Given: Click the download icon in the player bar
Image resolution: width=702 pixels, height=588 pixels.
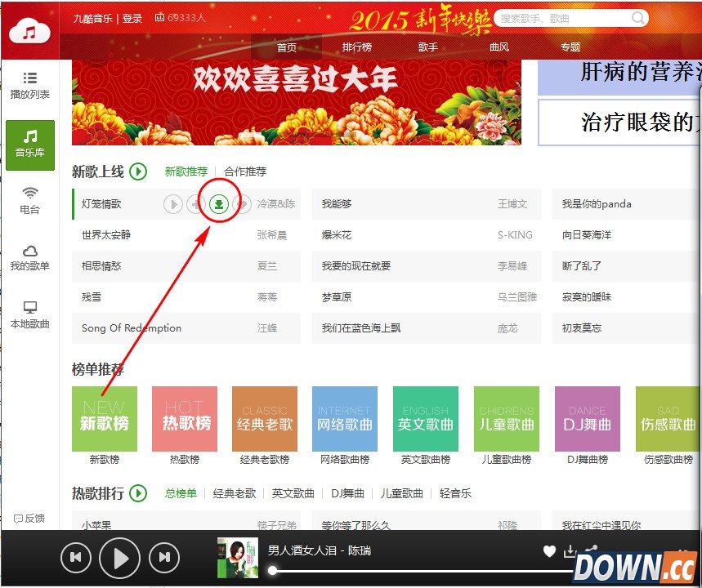Looking at the screenshot, I should pyautogui.click(x=570, y=552).
